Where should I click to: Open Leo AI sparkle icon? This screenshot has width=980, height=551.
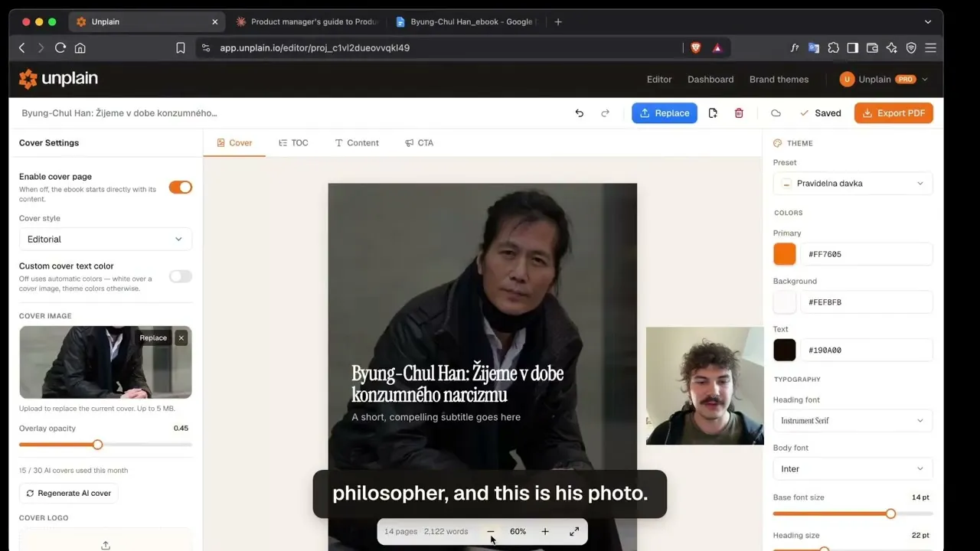pyautogui.click(x=892, y=47)
